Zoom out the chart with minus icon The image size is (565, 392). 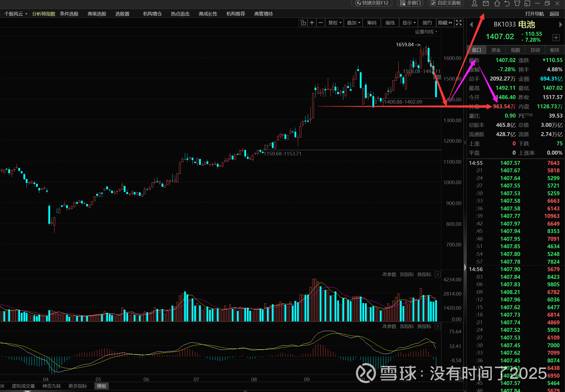point(320,23)
